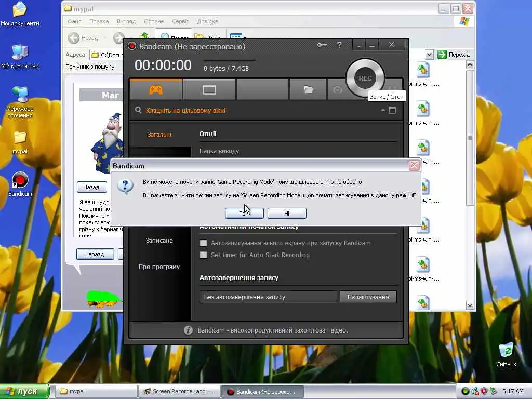Minimize Bandicam to tray button
The width and height of the screenshot is (532, 399).
(x=359, y=45)
